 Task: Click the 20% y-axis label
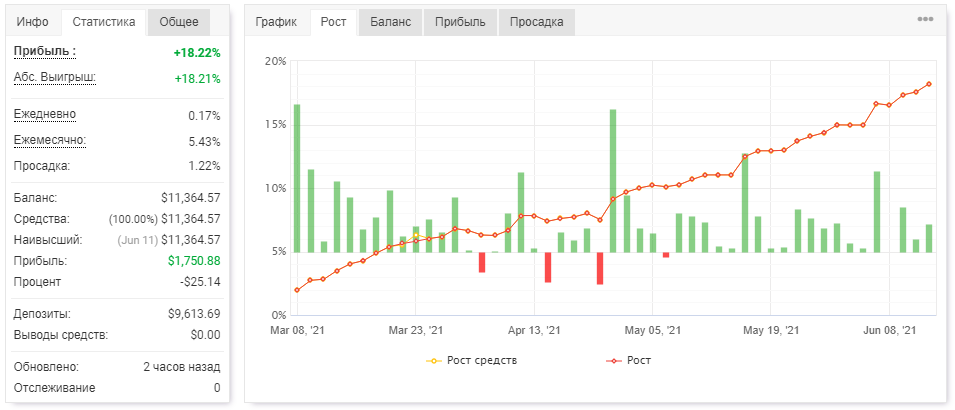pos(276,62)
